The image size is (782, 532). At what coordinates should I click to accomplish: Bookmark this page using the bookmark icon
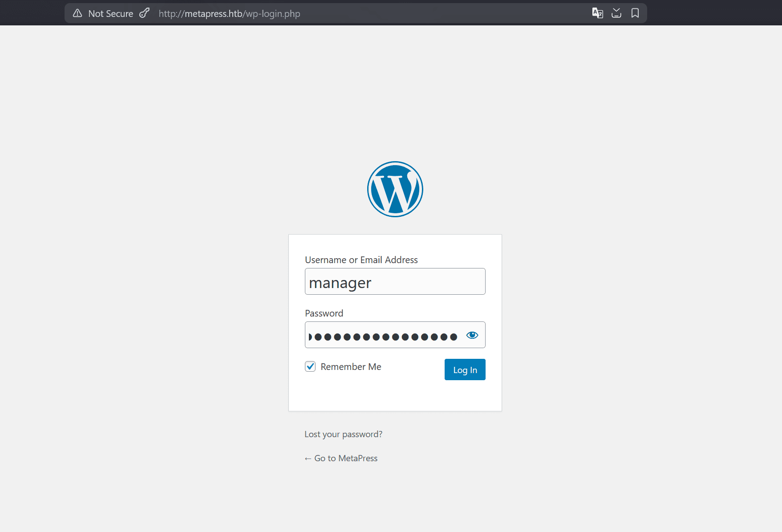point(635,13)
